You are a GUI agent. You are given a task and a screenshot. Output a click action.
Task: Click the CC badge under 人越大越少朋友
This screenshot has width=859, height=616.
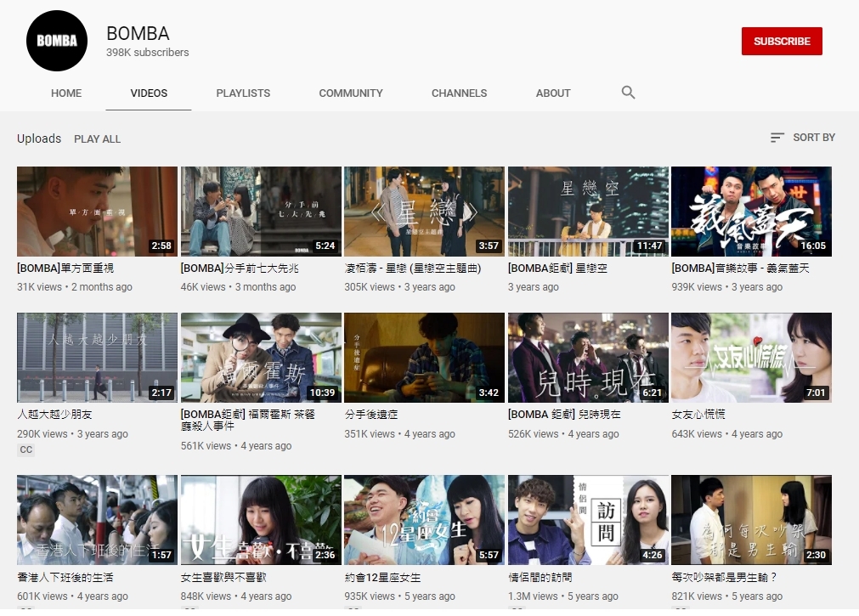pyautogui.click(x=26, y=449)
